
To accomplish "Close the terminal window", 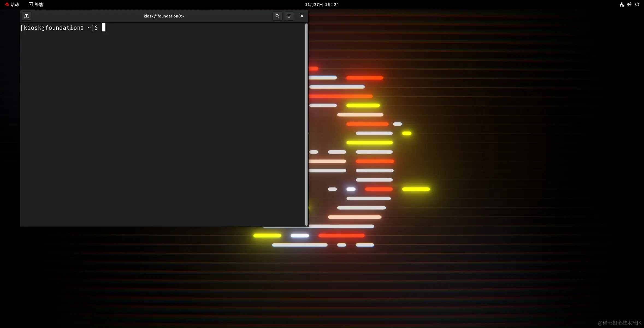I will pos(302,16).
